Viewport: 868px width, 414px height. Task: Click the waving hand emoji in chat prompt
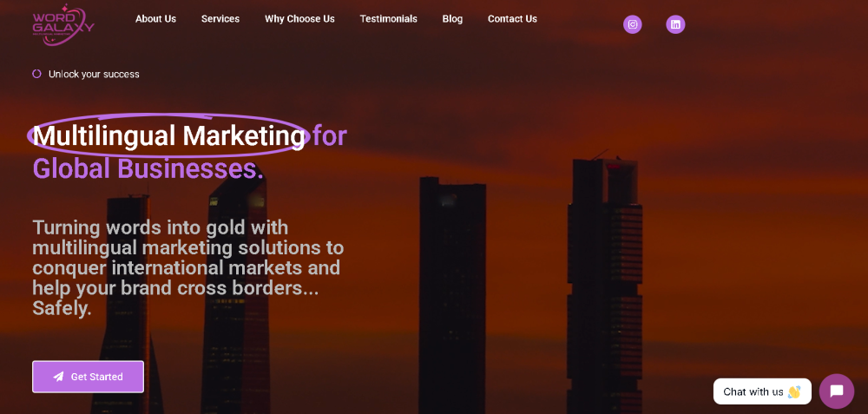[x=794, y=391]
